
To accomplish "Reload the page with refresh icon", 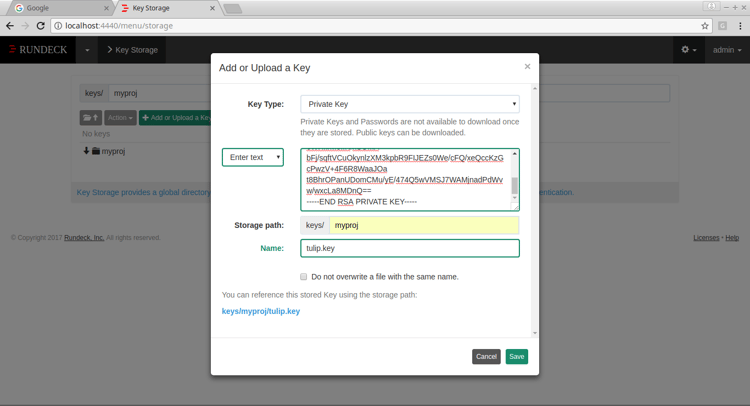I will [41, 26].
